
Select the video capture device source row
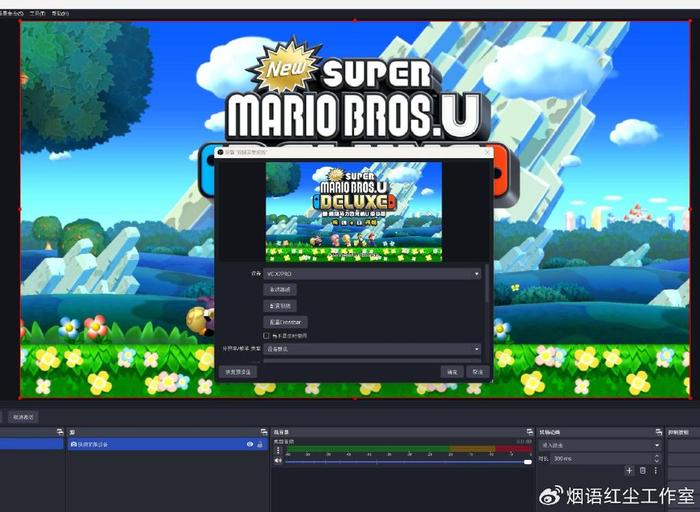click(167, 444)
